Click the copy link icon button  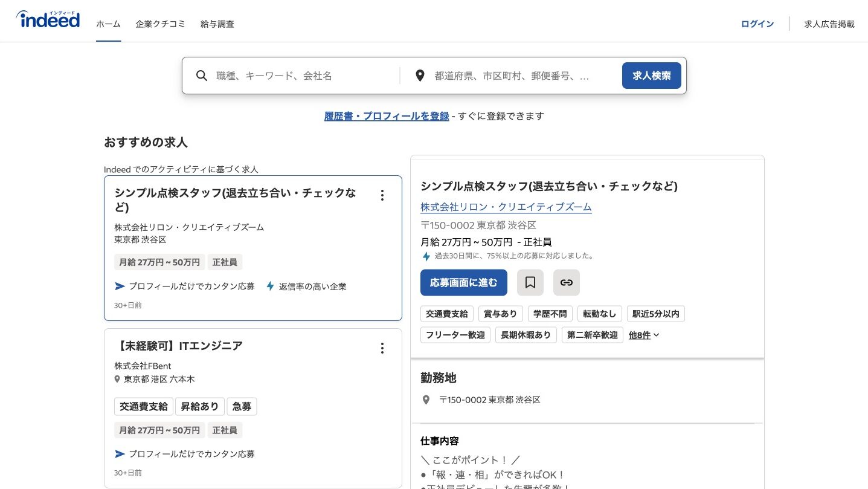[x=566, y=282]
